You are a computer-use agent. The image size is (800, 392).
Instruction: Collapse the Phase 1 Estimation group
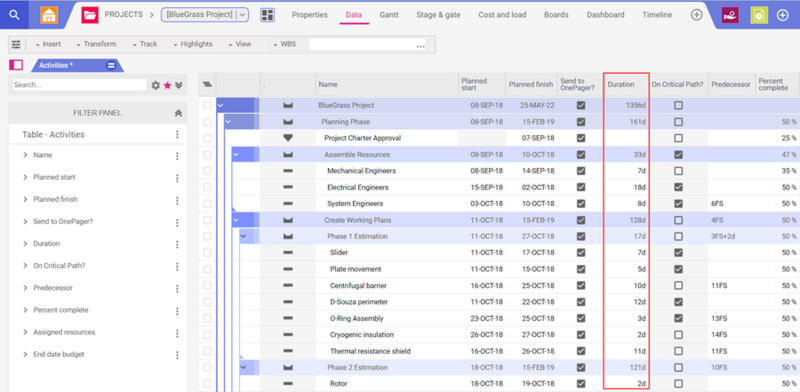point(243,236)
